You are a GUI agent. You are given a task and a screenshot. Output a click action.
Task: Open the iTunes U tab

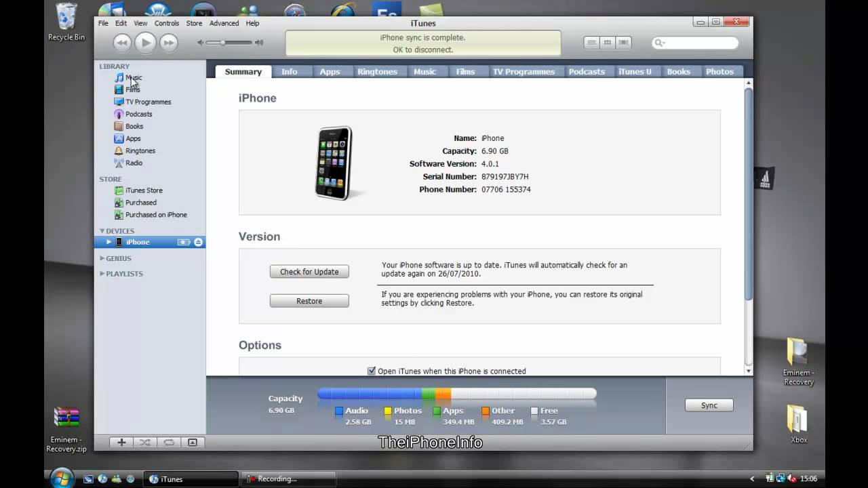[635, 71]
